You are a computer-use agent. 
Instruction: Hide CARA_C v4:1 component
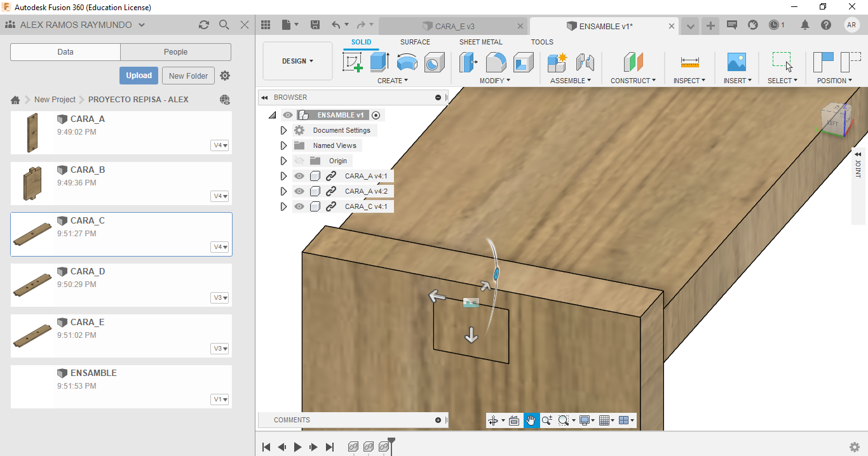299,206
